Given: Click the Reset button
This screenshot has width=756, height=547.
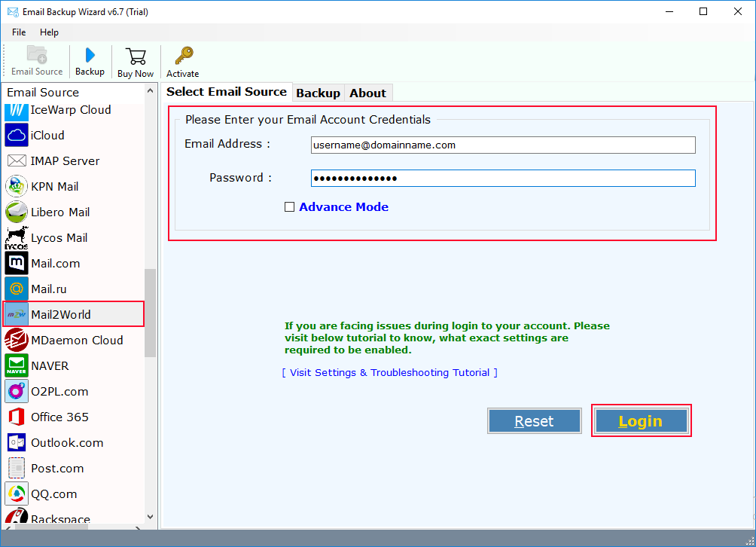Looking at the screenshot, I should 534,421.
